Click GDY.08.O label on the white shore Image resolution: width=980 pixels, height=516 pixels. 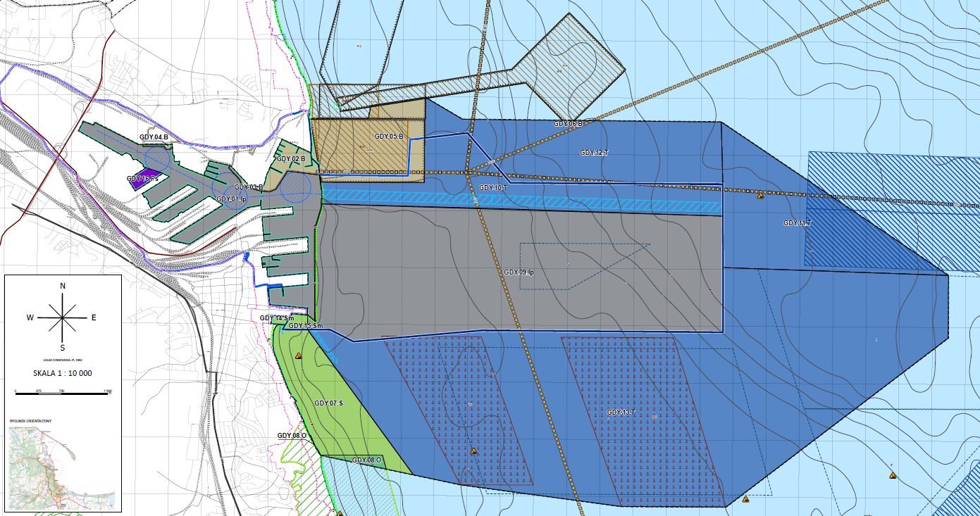pyautogui.click(x=292, y=436)
